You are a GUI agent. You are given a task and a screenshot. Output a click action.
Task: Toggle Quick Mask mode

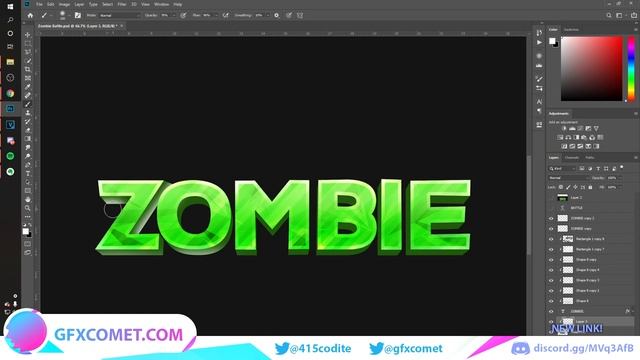coord(27,244)
